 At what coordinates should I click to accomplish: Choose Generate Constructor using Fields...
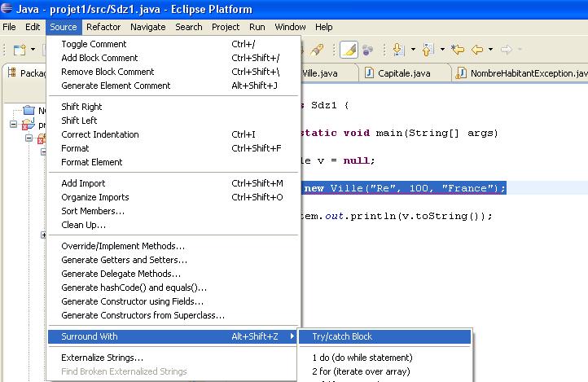[x=173, y=301]
